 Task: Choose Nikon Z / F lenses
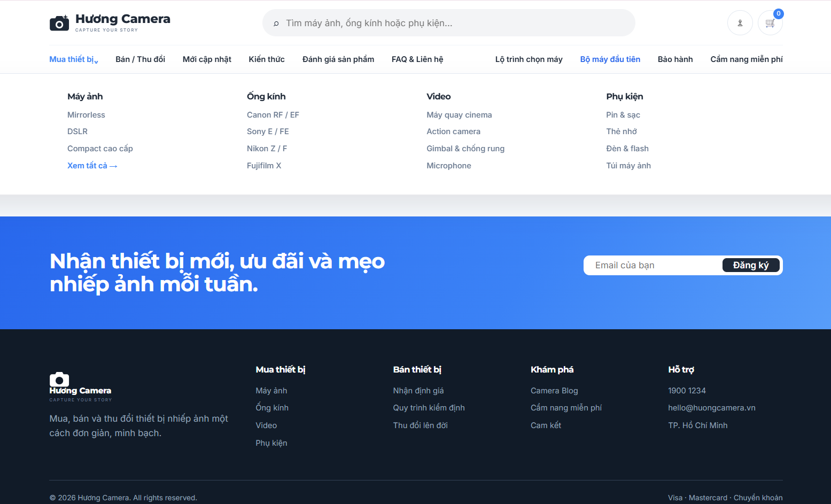coord(267,149)
